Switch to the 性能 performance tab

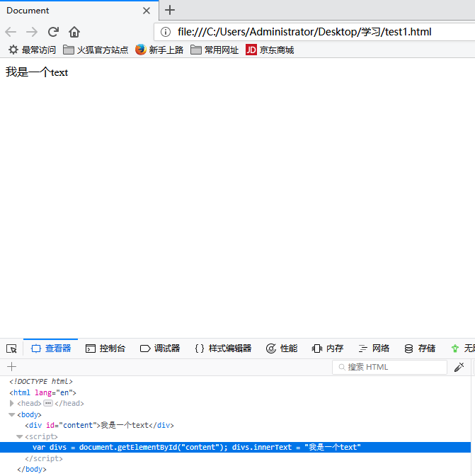(282, 348)
